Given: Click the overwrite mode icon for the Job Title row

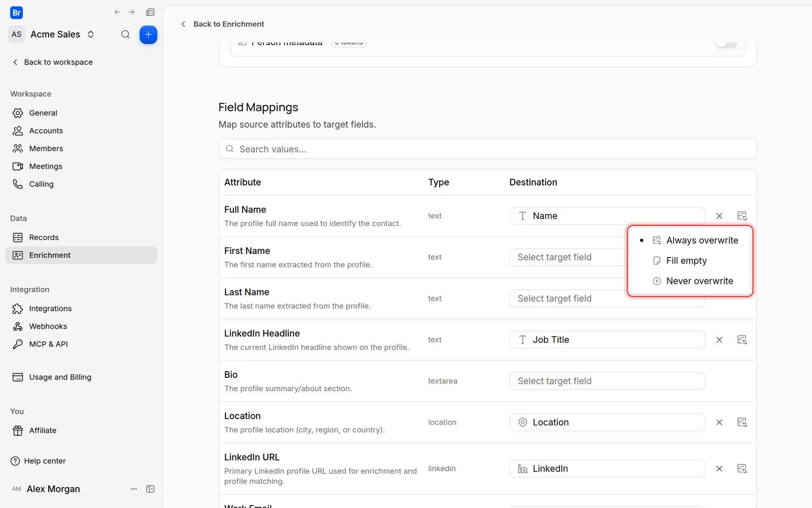Looking at the screenshot, I should [742, 340].
